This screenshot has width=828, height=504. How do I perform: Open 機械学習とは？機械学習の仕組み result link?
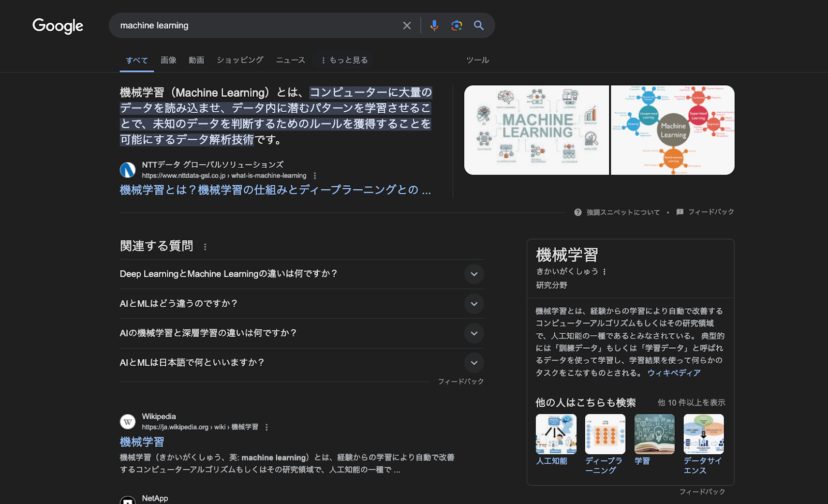(x=275, y=190)
